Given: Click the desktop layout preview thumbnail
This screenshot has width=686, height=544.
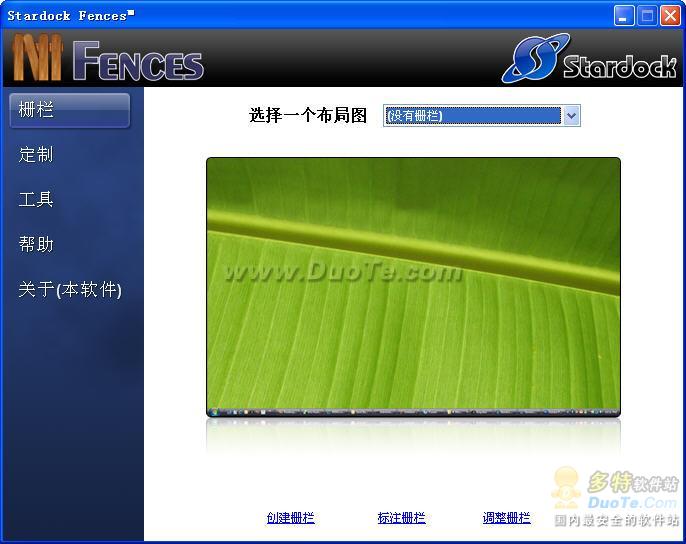Looking at the screenshot, I should coord(413,287).
